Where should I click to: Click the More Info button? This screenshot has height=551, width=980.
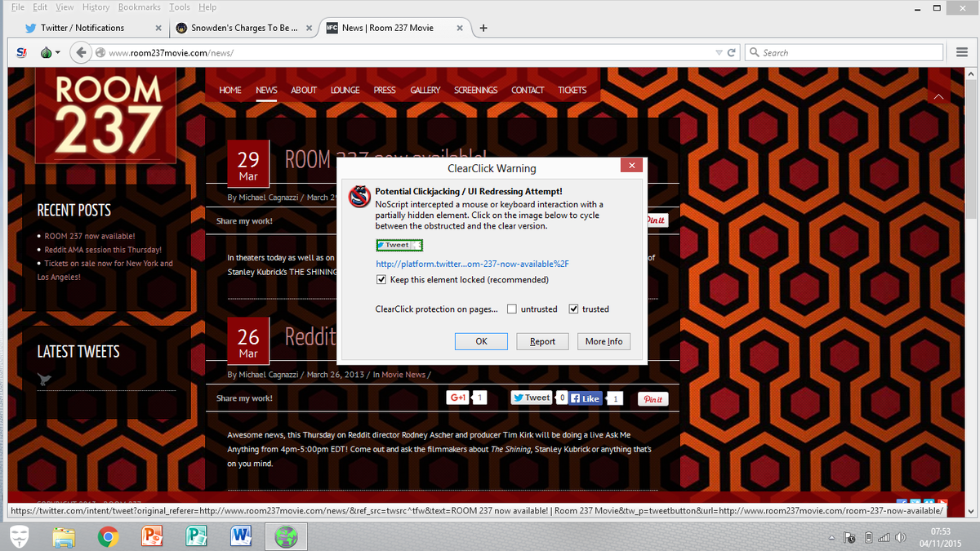click(x=604, y=341)
